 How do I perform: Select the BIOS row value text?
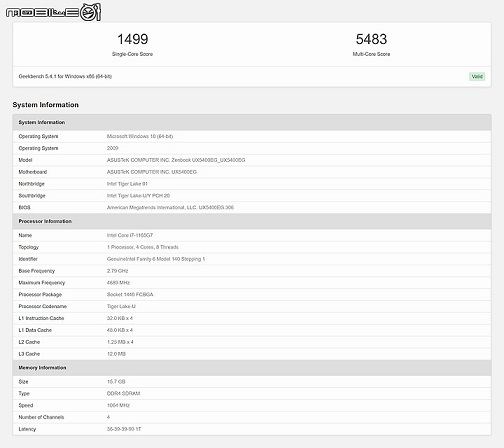click(170, 207)
